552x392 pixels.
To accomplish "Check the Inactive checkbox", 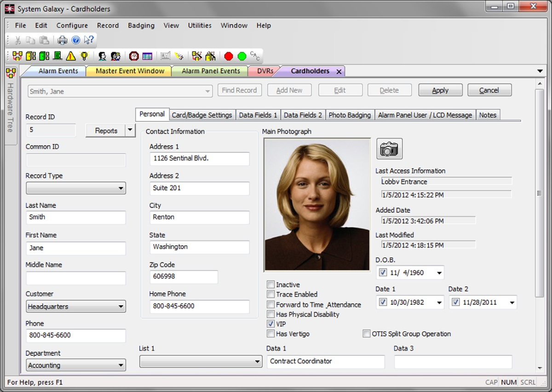I will [x=271, y=285].
